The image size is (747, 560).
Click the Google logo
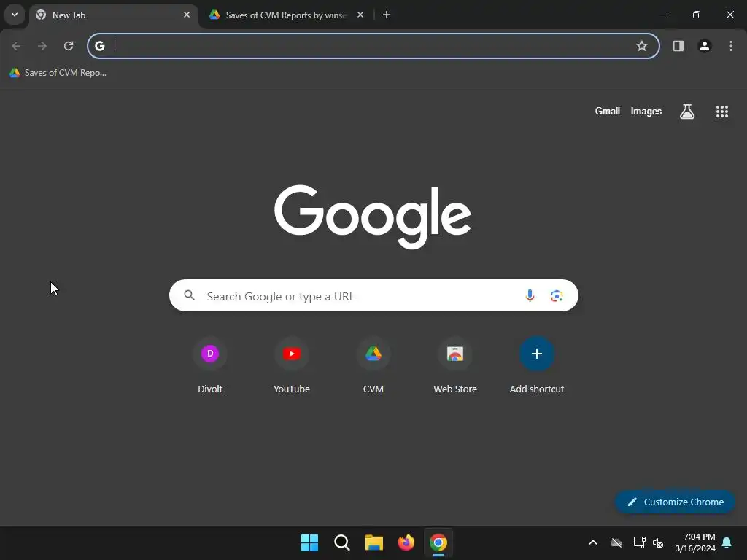point(373,217)
